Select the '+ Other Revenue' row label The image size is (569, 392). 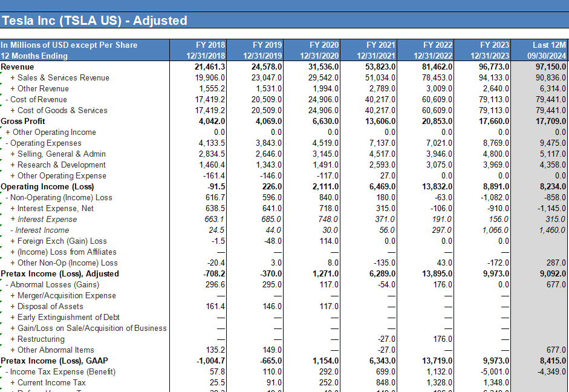tap(39, 88)
